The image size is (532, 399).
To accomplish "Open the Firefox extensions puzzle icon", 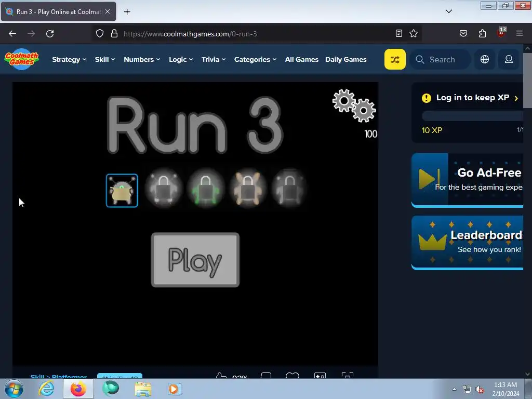I will pyautogui.click(x=482, y=33).
